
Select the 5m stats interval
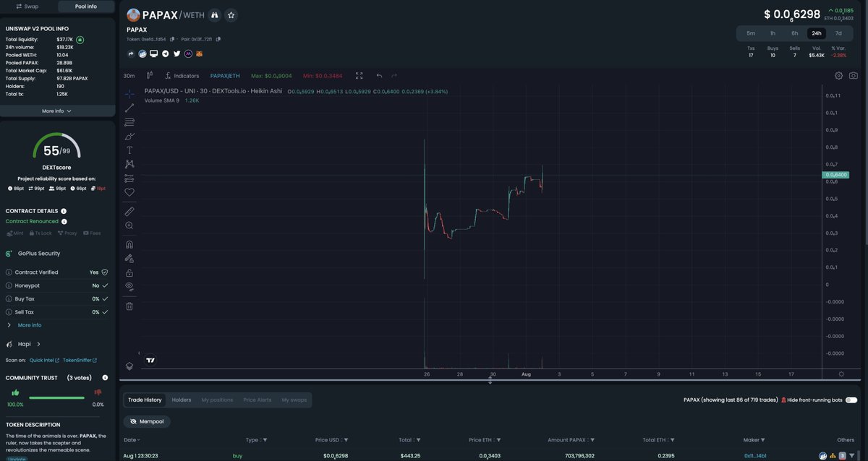tap(751, 33)
